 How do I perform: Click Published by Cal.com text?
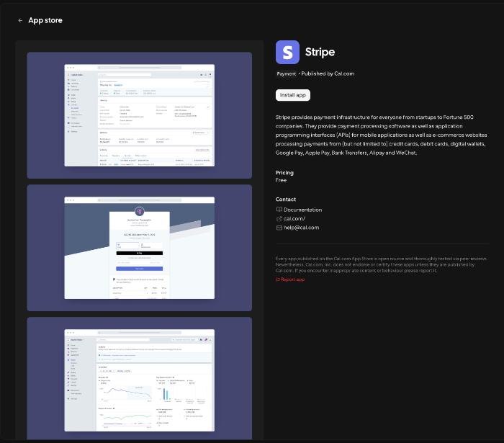pyautogui.click(x=328, y=73)
